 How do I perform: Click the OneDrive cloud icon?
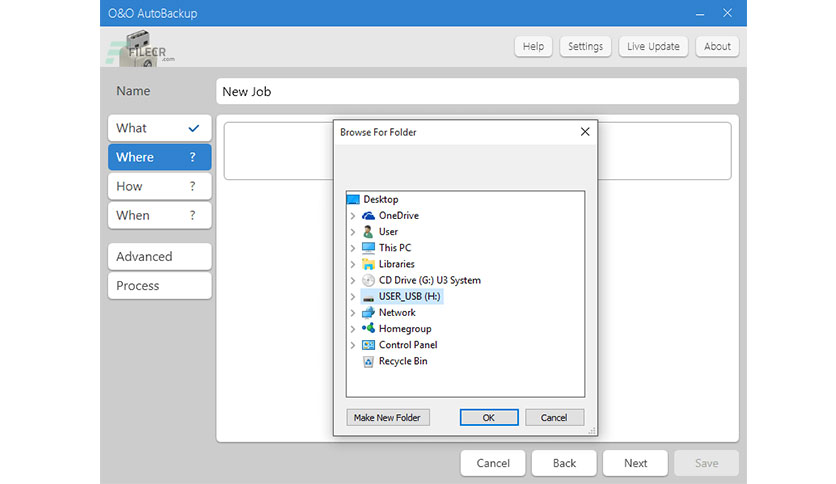pyautogui.click(x=368, y=215)
